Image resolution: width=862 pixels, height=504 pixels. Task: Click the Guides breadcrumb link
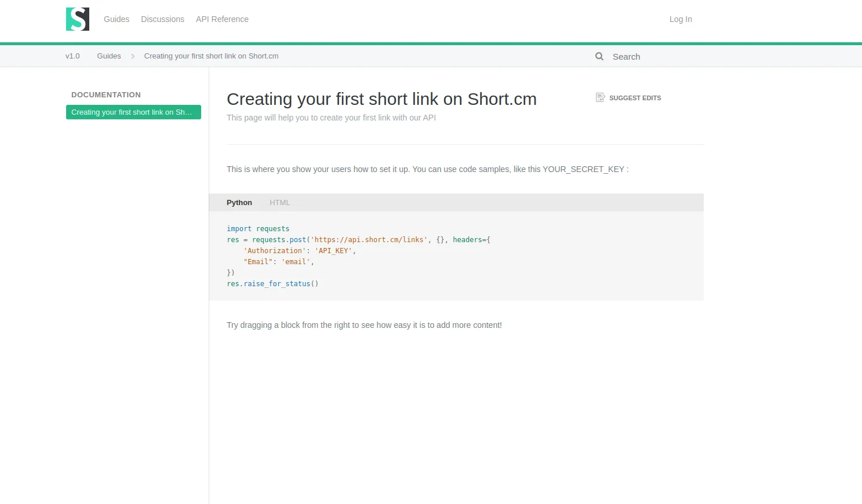click(109, 56)
